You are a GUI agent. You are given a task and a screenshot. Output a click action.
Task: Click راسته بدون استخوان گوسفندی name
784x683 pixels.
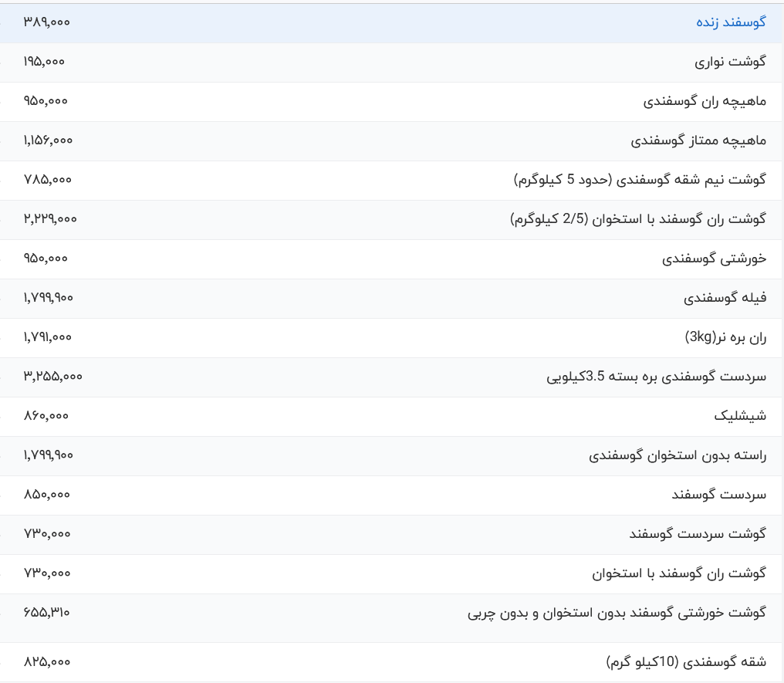coord(678,455)
